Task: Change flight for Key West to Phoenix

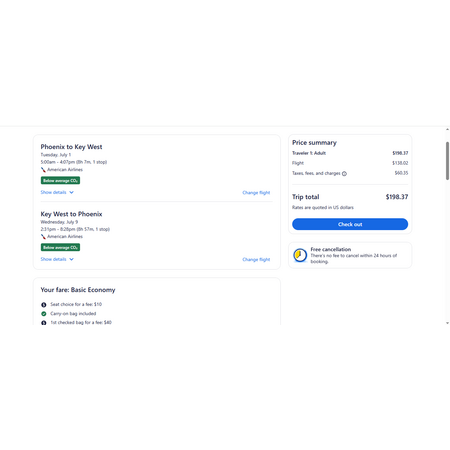Action: (256, 260)
